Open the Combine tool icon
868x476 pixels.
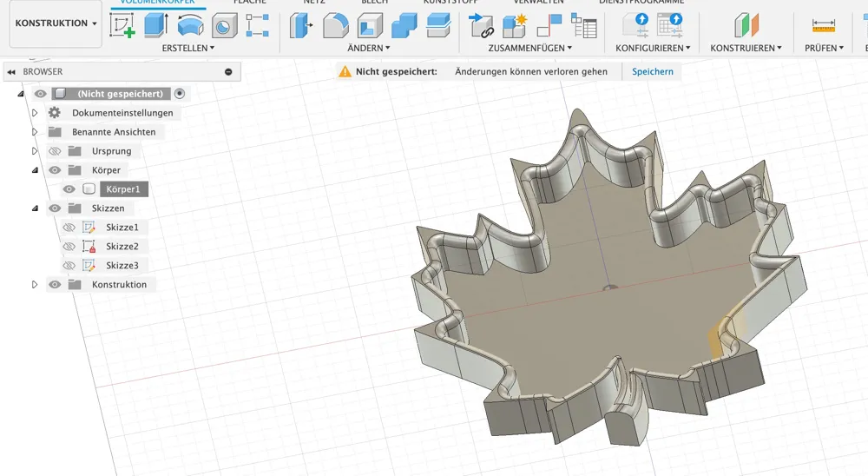[x=404, y=25]
